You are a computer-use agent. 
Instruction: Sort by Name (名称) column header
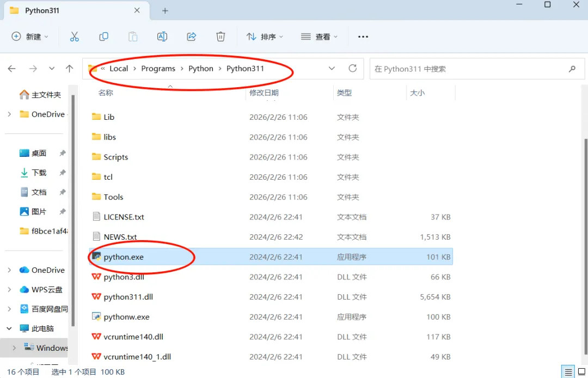click(106, 93)
